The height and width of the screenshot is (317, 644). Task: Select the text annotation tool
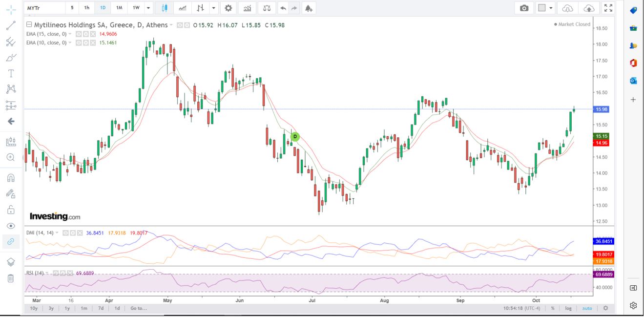coord(11,73)
